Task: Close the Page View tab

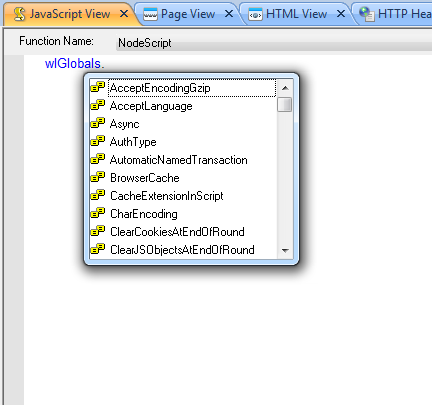Action: [x=229, y=14]
